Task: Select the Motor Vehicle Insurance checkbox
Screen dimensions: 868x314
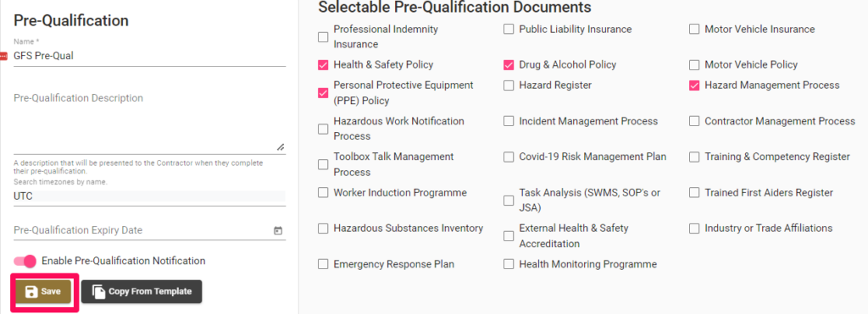Action: coord(694,30)
